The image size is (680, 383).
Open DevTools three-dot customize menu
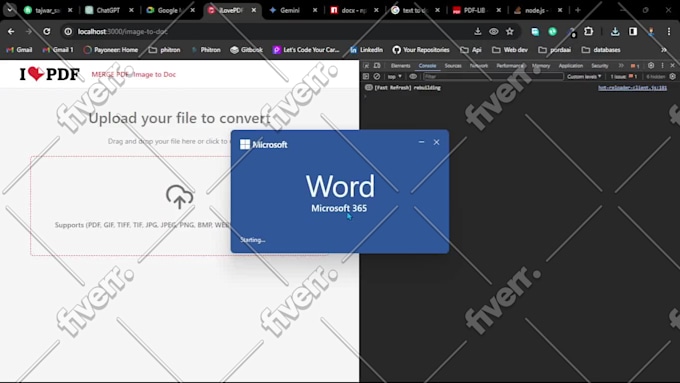point(662,65)
